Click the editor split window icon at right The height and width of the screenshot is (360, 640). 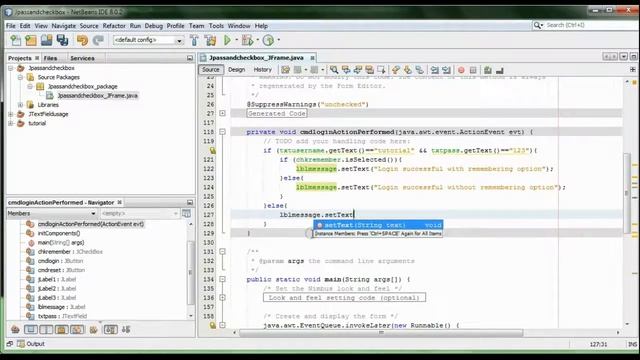point(633,70)
